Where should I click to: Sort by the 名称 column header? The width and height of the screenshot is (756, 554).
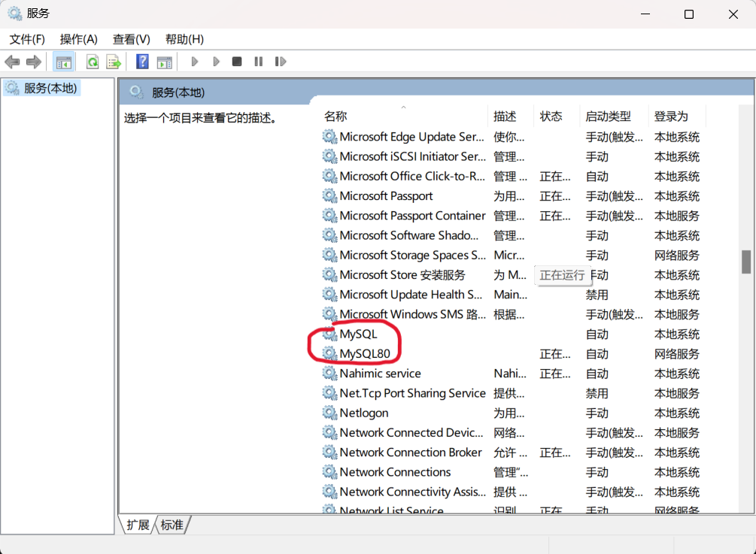pos(403,116)
